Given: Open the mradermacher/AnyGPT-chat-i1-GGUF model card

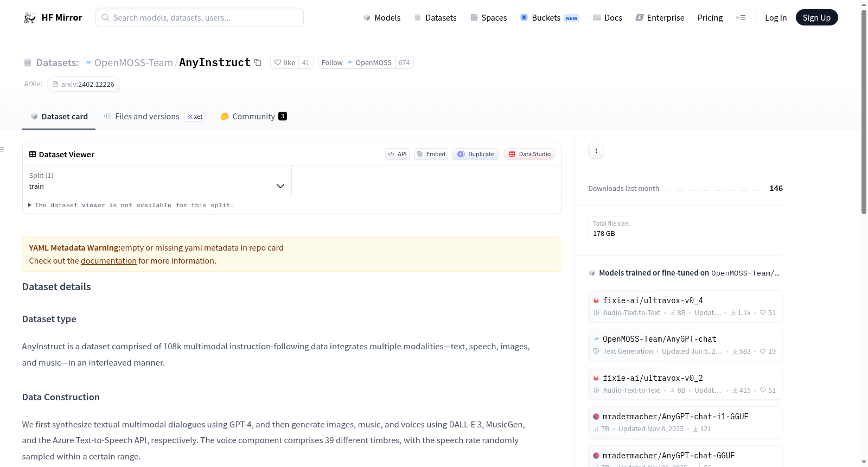Looking at the screenshot, I should 685,423.
